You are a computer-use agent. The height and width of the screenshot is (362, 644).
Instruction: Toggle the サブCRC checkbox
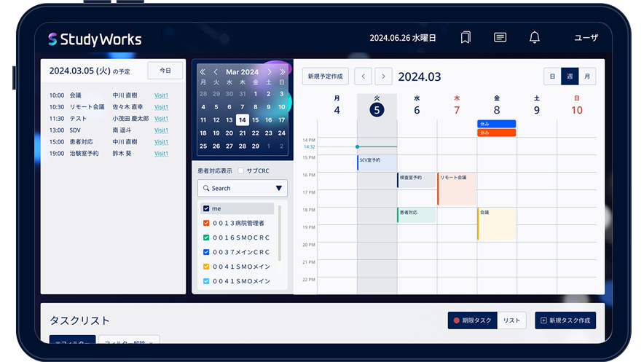pos(240,170)
